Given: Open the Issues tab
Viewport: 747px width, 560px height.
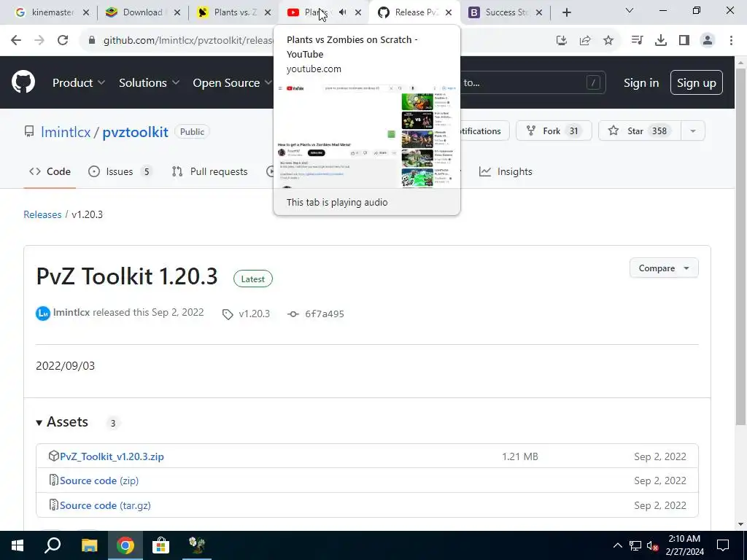Looking at the screenshot, I should (x=120, y=171).
